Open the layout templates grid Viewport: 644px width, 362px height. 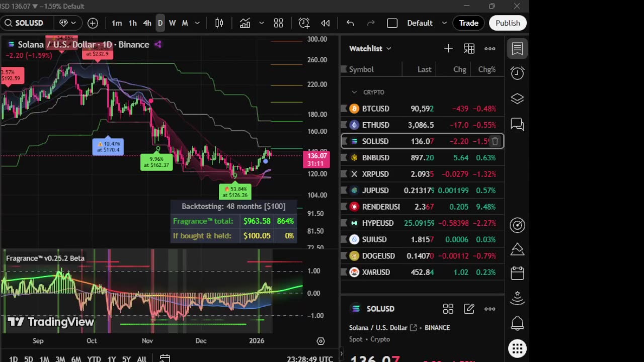(x=279, y=23)
